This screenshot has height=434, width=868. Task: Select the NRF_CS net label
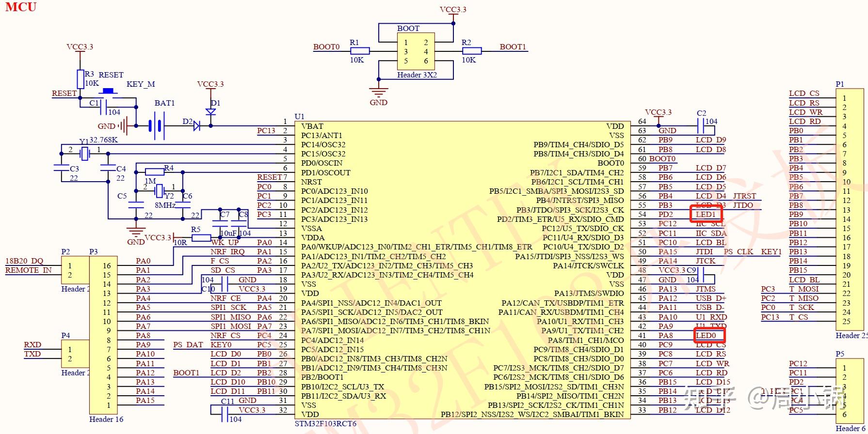click(225, 336)
